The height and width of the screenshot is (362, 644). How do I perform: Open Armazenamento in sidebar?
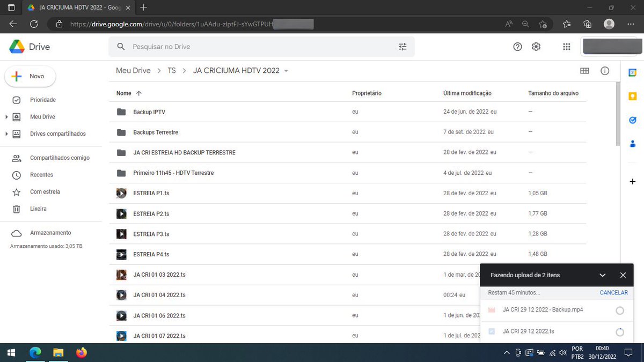[x=51, y=233]
